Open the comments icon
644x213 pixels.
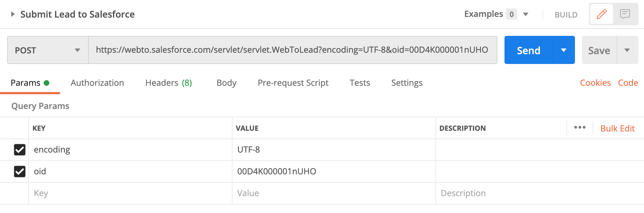[625, 14]
